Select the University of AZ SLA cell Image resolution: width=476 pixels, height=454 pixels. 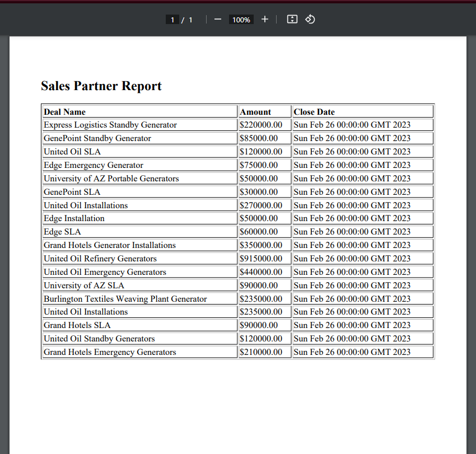coord(140,285)
